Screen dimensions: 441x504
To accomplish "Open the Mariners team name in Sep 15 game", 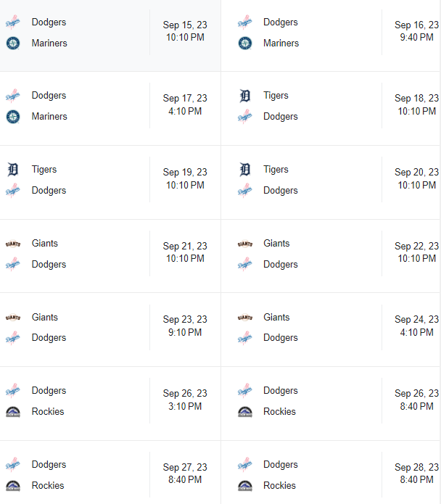I will (x=49, y=44).
